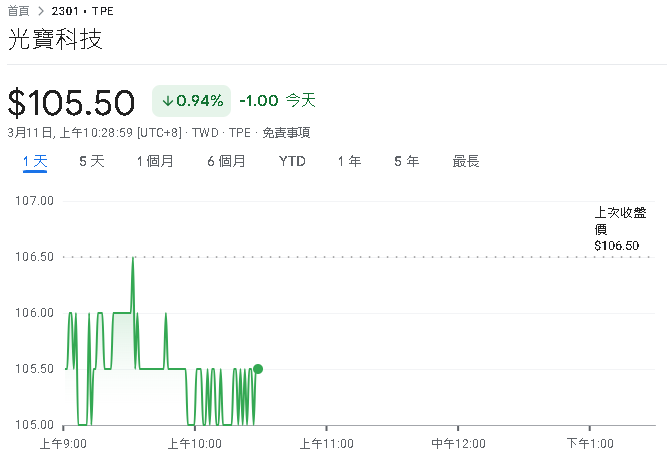
Task: Click the 107.00 y-axis label
Action: (34, 201)
